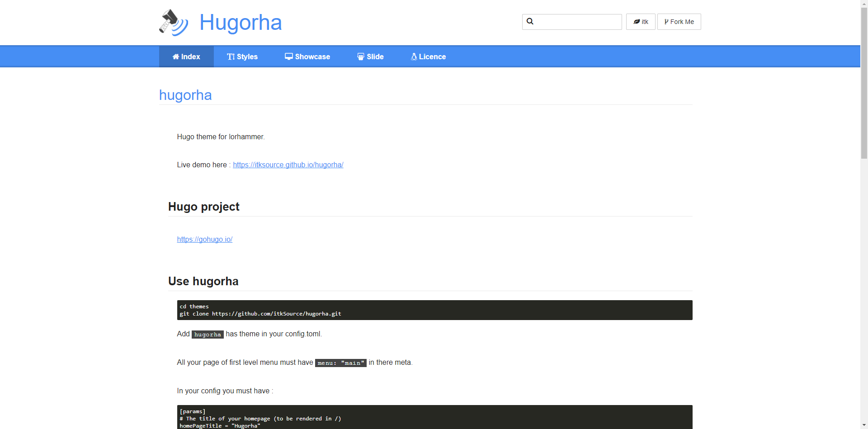This screenshot has height=429, width=868.
Task: Click the scrollbar up arrow
Action: [x=864, y=4]
